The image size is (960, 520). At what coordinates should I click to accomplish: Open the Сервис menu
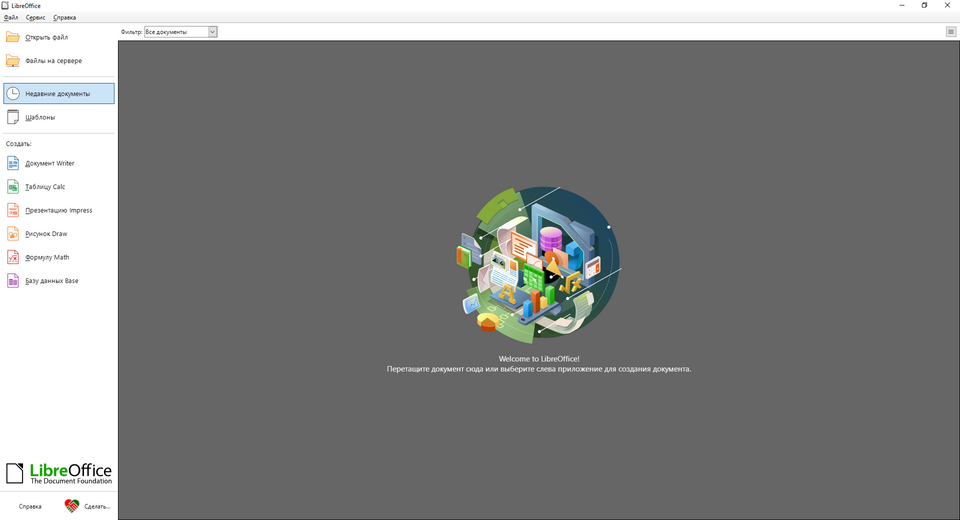(x=36, y=18)
